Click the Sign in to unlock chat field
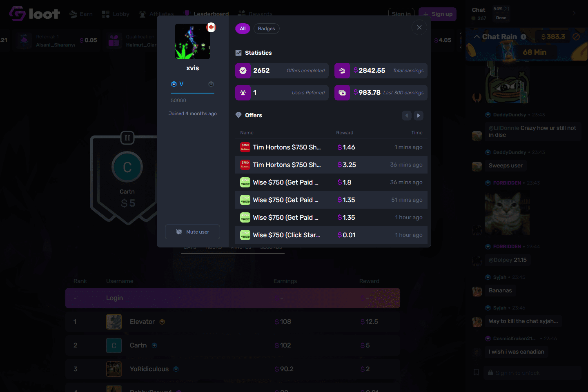 pos(532,373)
